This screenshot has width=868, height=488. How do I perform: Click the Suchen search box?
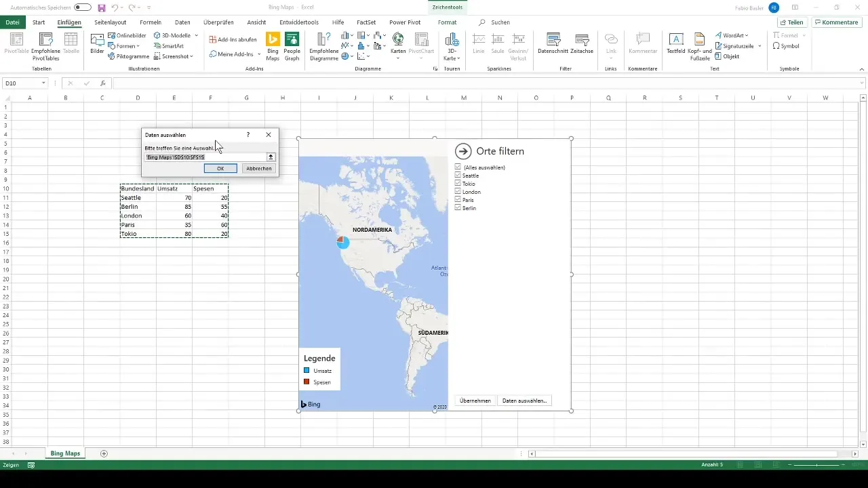[x=495, y=22]
